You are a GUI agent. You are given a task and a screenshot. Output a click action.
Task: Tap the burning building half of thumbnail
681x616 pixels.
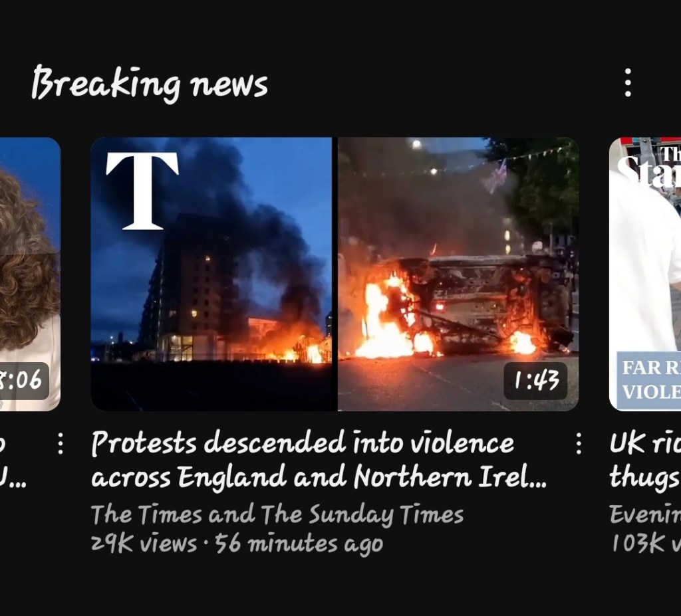(211, 274)
